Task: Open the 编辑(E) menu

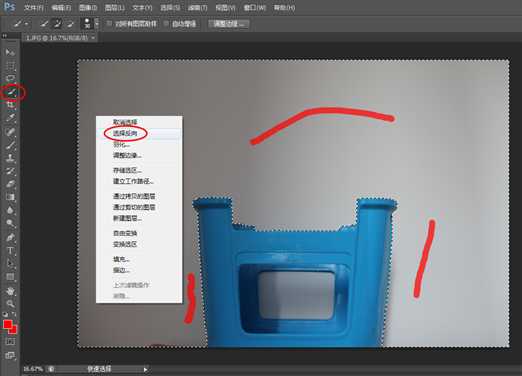Action: point(61,7)
